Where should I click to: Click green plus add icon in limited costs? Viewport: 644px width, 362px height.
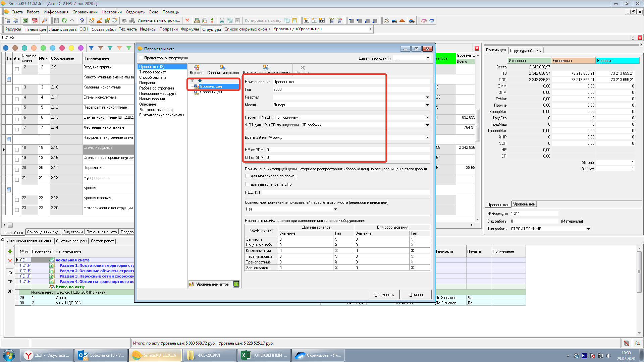10,251
